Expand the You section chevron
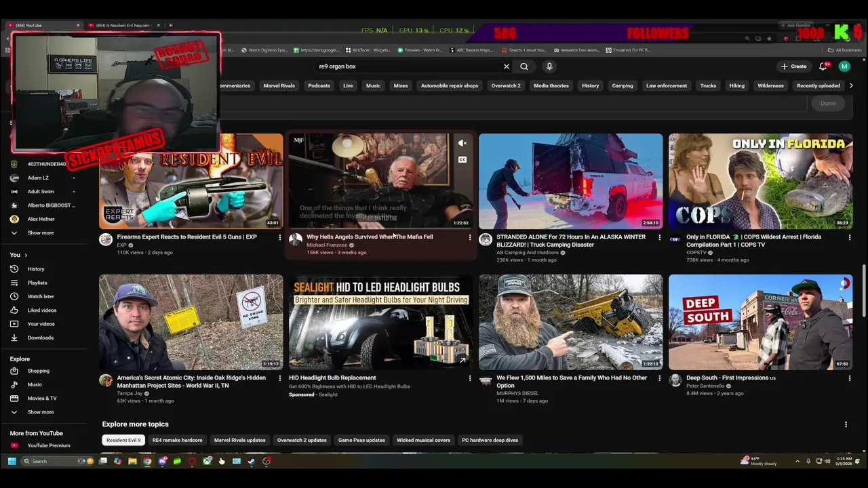868x488 pixels. (26, 255)
